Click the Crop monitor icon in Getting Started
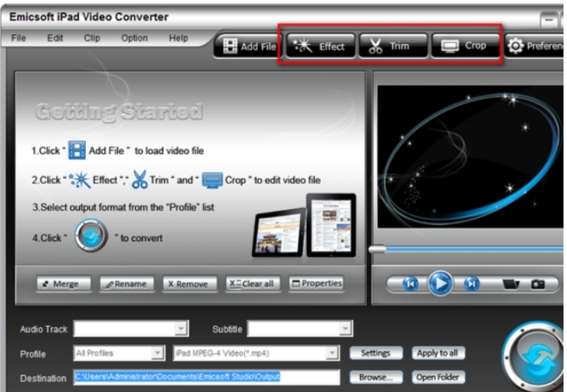Screen dimensions: 567x392 [x=213, y=180]
